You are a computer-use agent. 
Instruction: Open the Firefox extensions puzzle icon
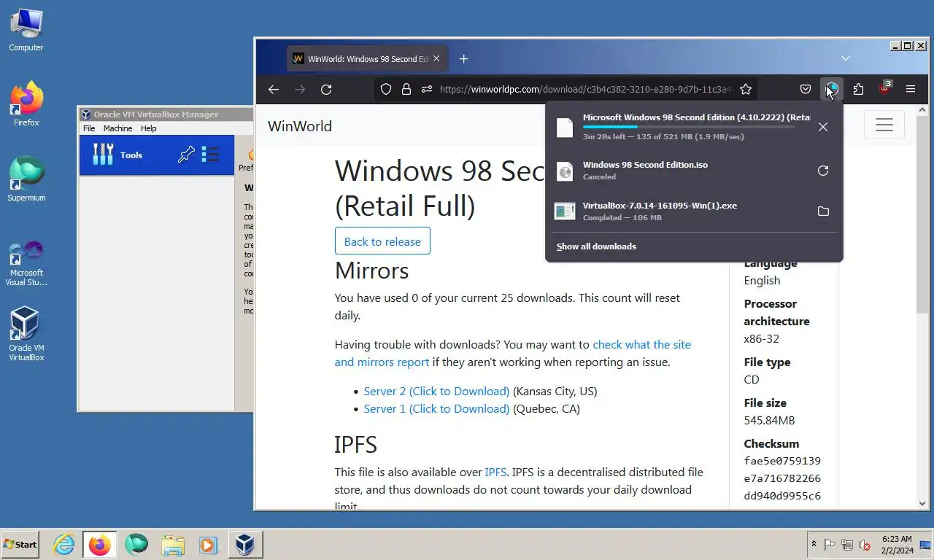[x=858, y=89]
